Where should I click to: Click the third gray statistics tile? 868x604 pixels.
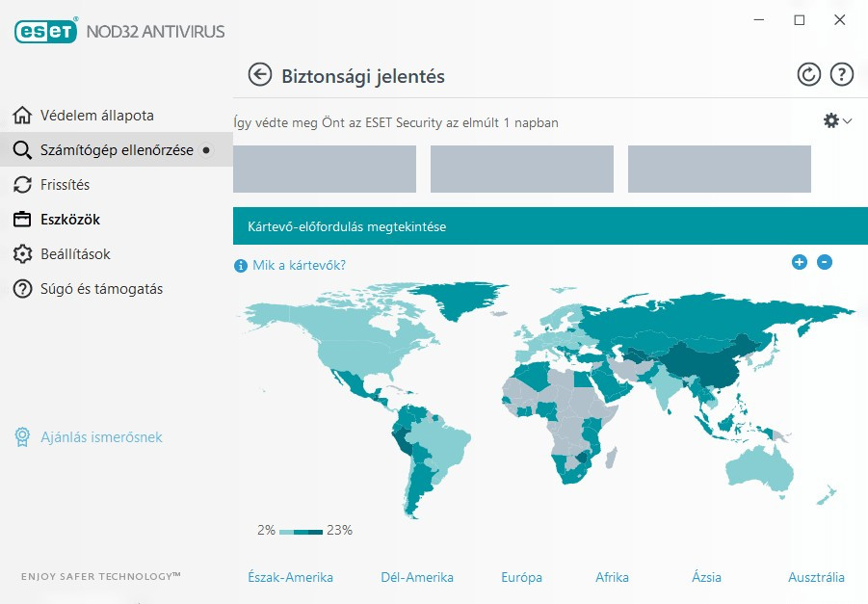pyautogui.click(x=719, y=169)
